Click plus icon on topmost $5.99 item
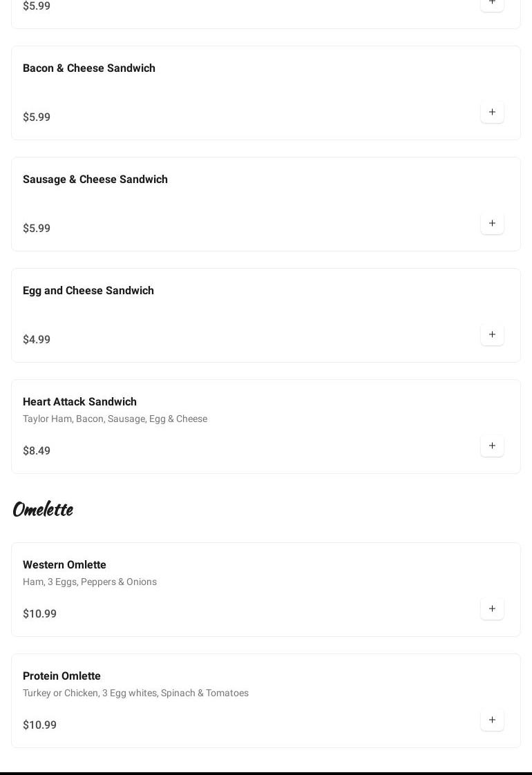 (492, 3)
